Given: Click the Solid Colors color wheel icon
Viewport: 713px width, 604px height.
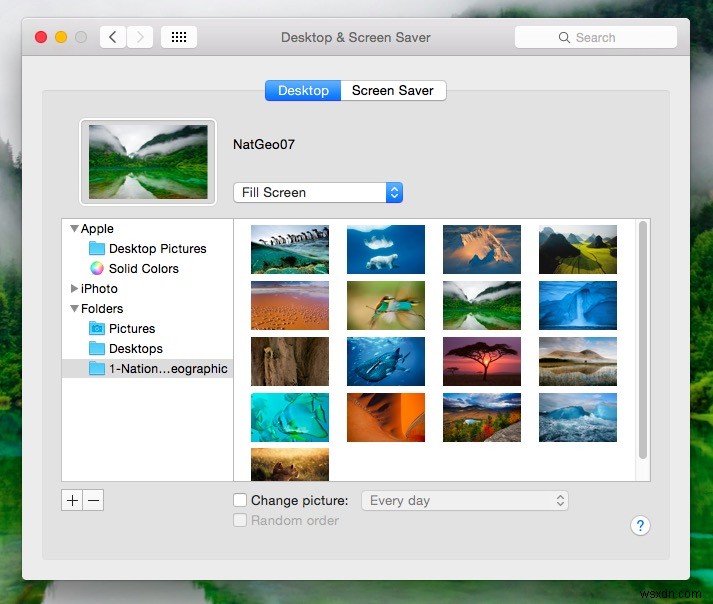Looking at the screenshot, I should click(x=97, y=268).
